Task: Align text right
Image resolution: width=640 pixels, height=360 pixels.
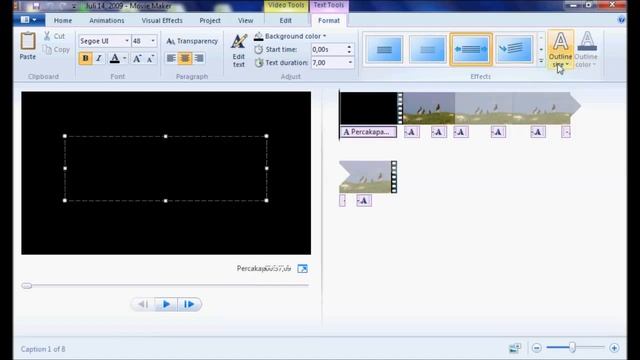Action: (x=199, y=58)
